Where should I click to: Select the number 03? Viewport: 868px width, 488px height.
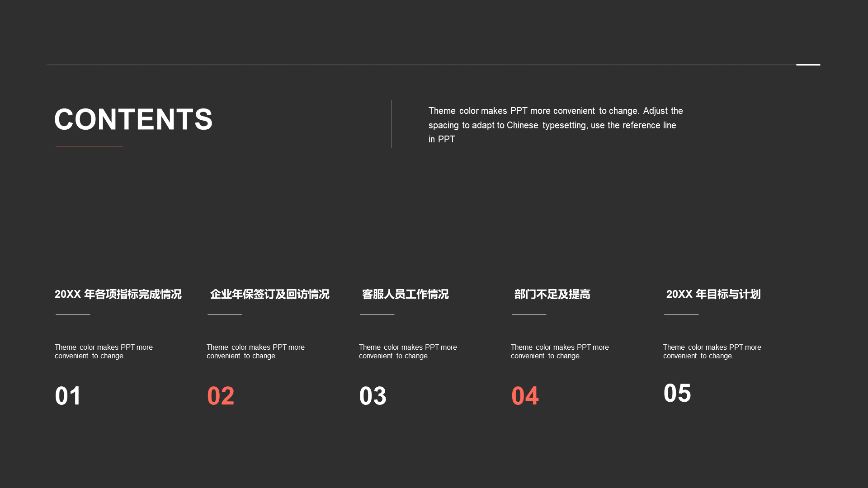tap(373, 396)
